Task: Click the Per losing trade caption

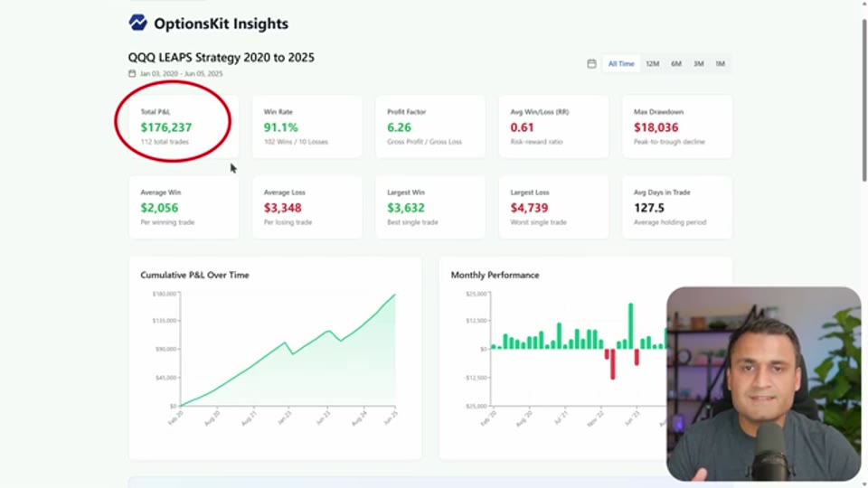Action: coord(288,222)
